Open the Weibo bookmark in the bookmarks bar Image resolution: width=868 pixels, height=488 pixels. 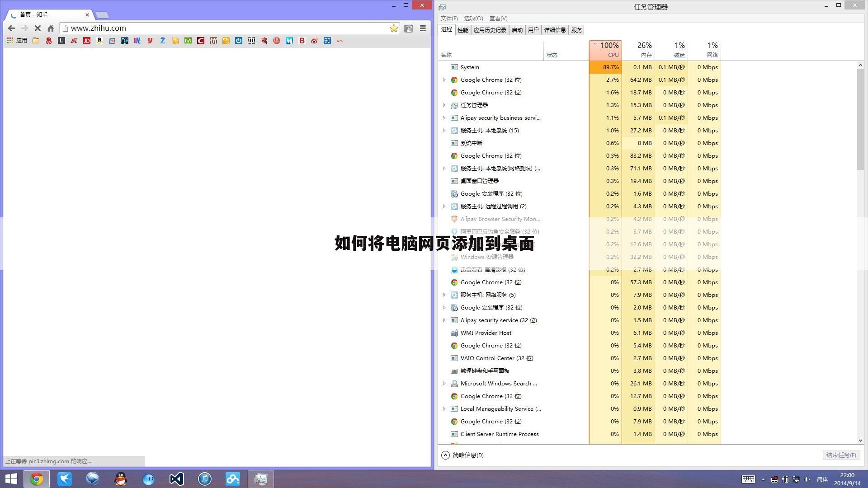pyautogui.click(x=315, y=41)
